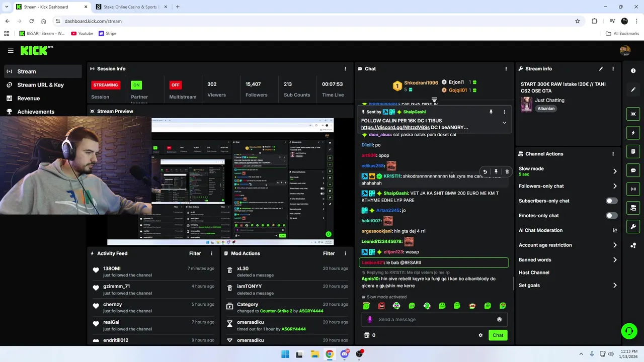Click the Albanian language tag

[546, 109]
